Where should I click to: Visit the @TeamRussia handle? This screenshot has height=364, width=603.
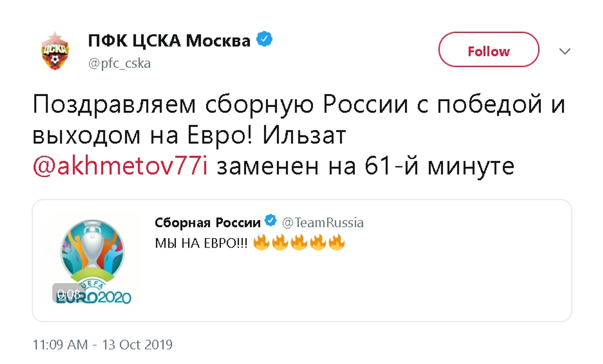[323, 223]
